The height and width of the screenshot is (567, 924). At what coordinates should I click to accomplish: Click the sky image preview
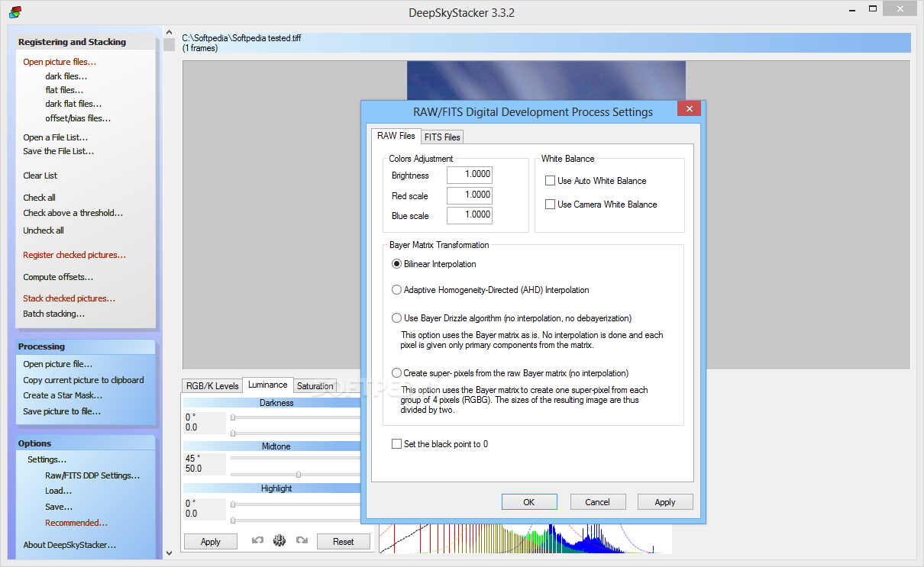pyautogui.click(x=546, y=80)
